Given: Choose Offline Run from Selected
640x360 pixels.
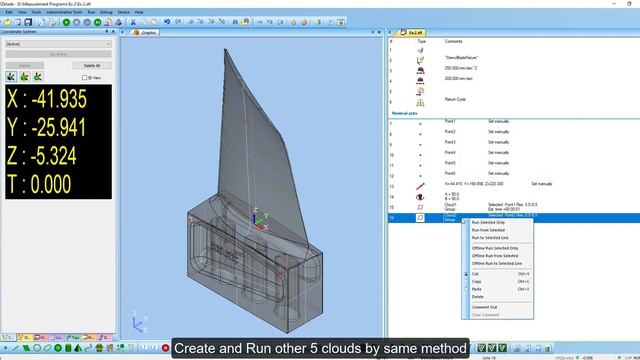Looking at the screenshot, I should pos(495,256).
